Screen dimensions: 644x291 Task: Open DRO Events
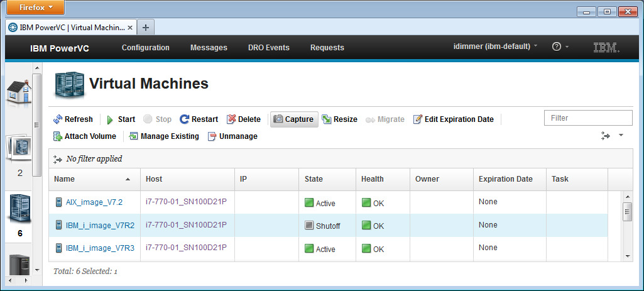point(269,48)
